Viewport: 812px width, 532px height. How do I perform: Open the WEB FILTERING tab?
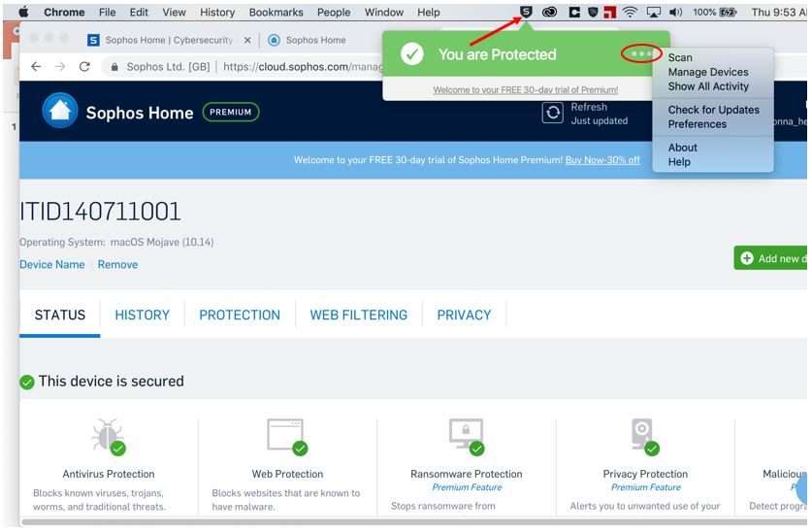(x=358, y=315)
